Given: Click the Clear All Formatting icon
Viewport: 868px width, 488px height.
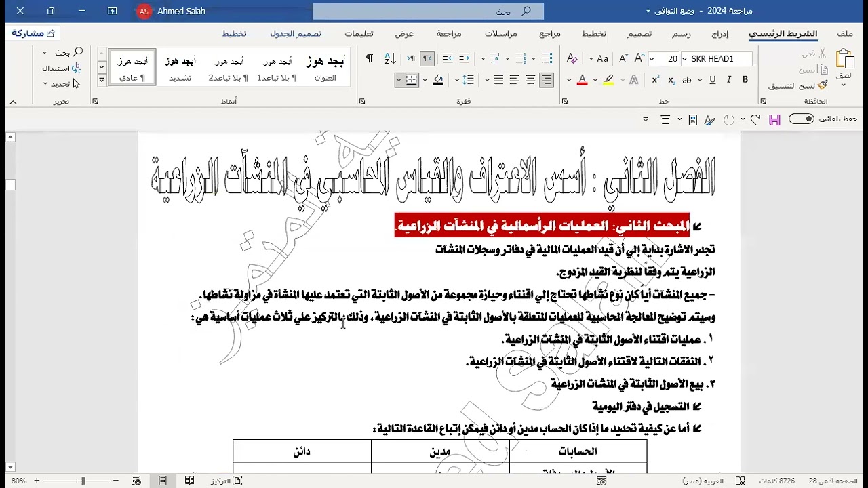Looking at the screenshot, I should (572, 59).
